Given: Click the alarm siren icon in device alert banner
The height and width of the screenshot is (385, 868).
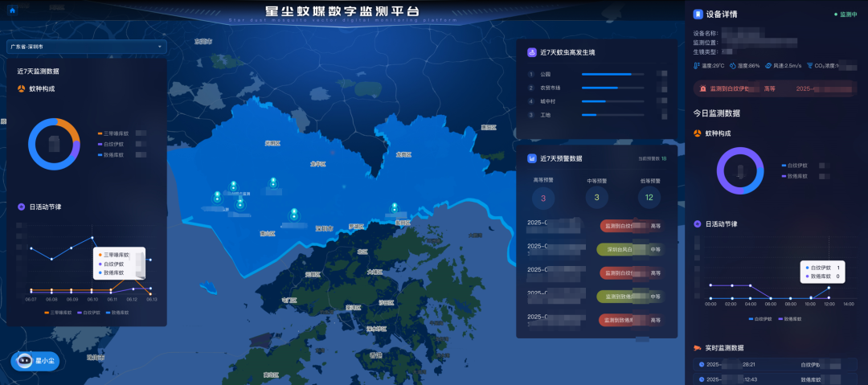Looking at the screenshot, I should click(x=703, y=88).
